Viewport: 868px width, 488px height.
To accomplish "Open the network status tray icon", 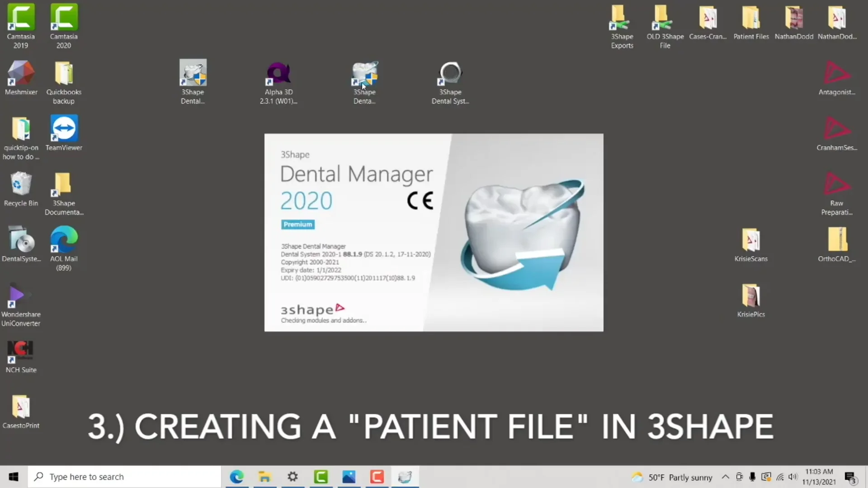I will click(x=780, y=477).
